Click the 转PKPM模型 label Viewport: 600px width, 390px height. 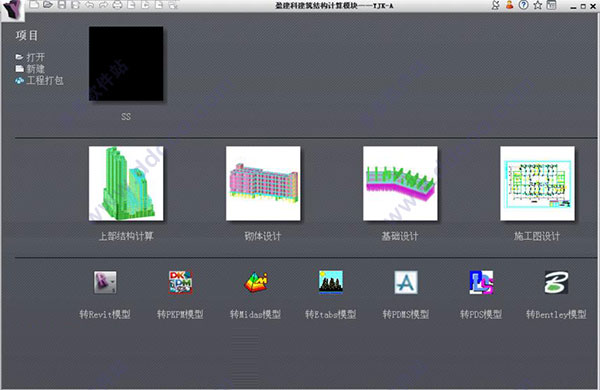click(x=180, y=314)
